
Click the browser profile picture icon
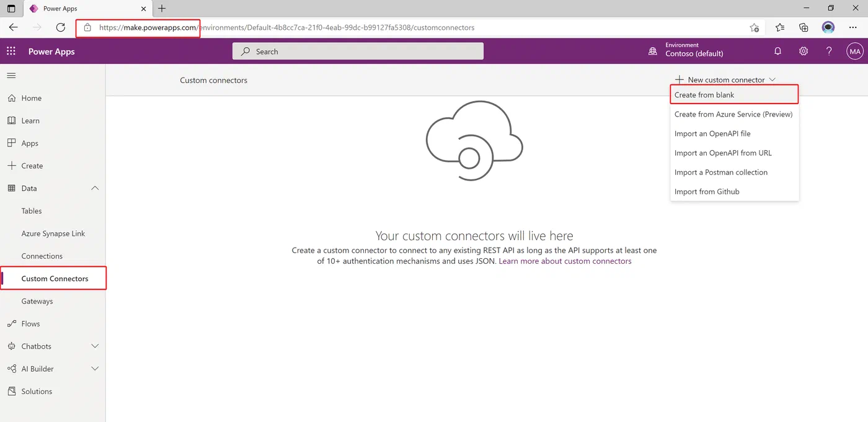pyautogui.click(x=828, y=27)
